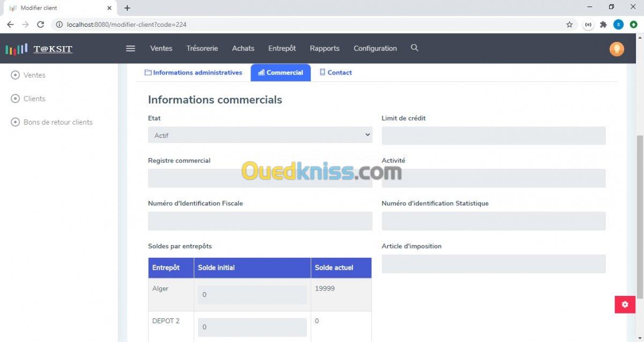Open the Ventes top menu
Viewport: 644px width, 342px height.
[x=161, y=48]
